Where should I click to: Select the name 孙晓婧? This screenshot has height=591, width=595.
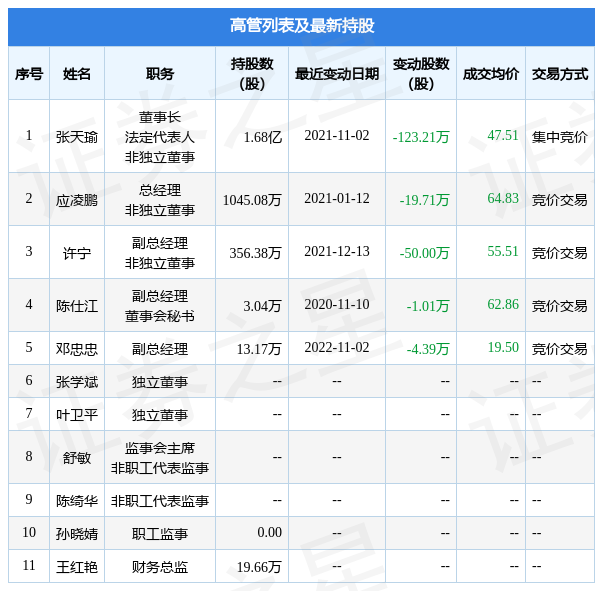pos(77,534)
